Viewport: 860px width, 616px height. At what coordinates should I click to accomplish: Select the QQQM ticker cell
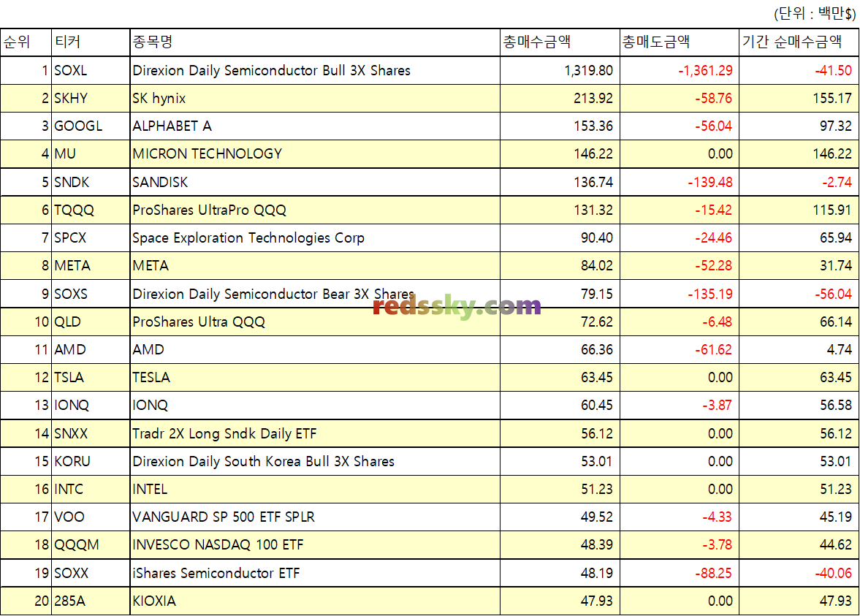91,545
